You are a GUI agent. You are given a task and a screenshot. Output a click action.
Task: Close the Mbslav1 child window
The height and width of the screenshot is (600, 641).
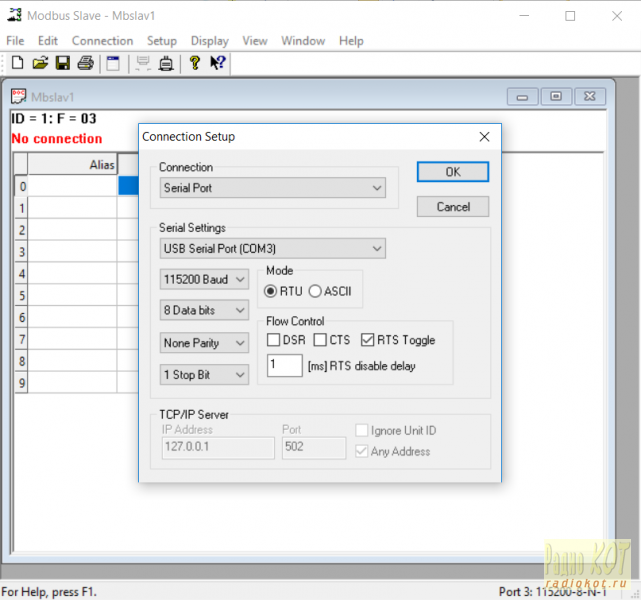point(590,97)
